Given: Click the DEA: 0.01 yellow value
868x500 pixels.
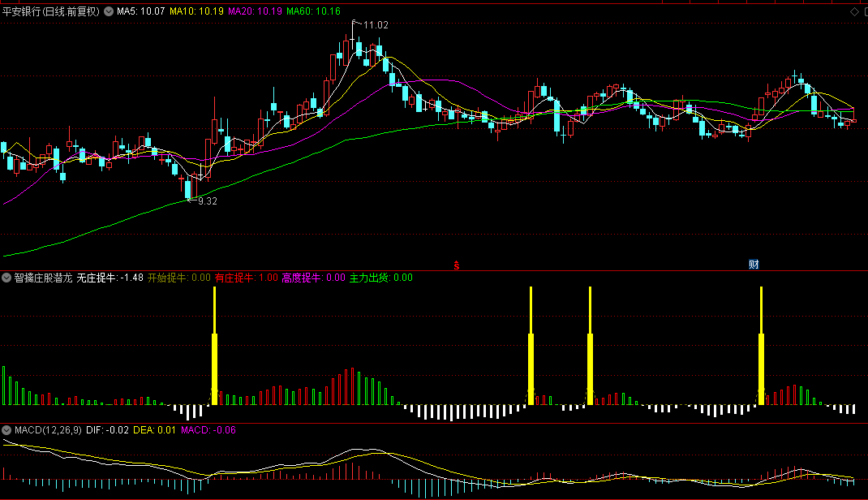Looking at the screenshot, I should [x=154, y=429].
